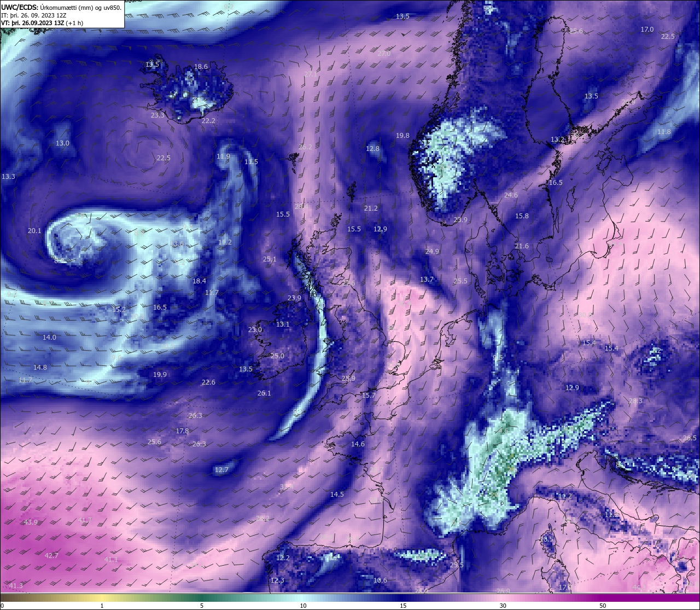Click the 27.0 value near the top
This screenshot has width=700, height=610.
click(x=384, y=54)
